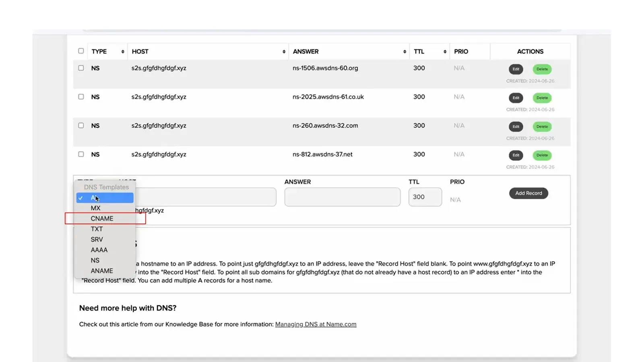Pick SRV record type option
644x362 pixels.
pyautogui.click(x=105, y=239)
